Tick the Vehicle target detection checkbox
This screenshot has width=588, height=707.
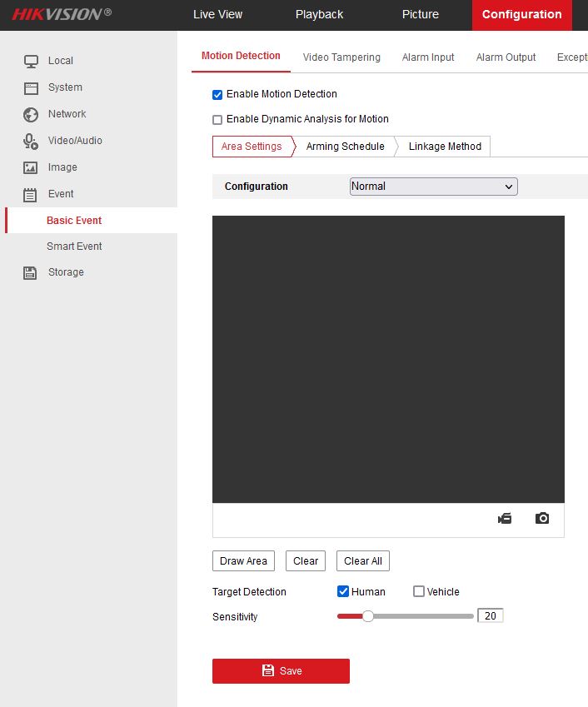click(x=419, y=592)
